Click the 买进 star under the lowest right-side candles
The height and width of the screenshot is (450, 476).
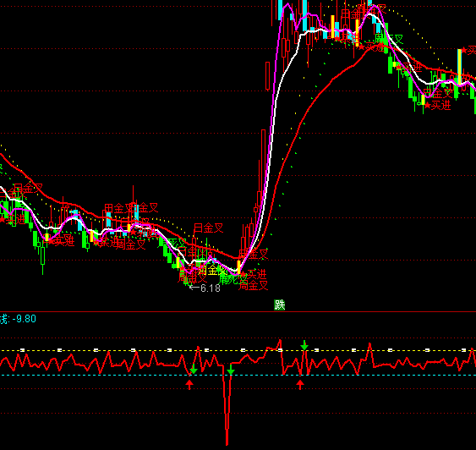point(437,106)
